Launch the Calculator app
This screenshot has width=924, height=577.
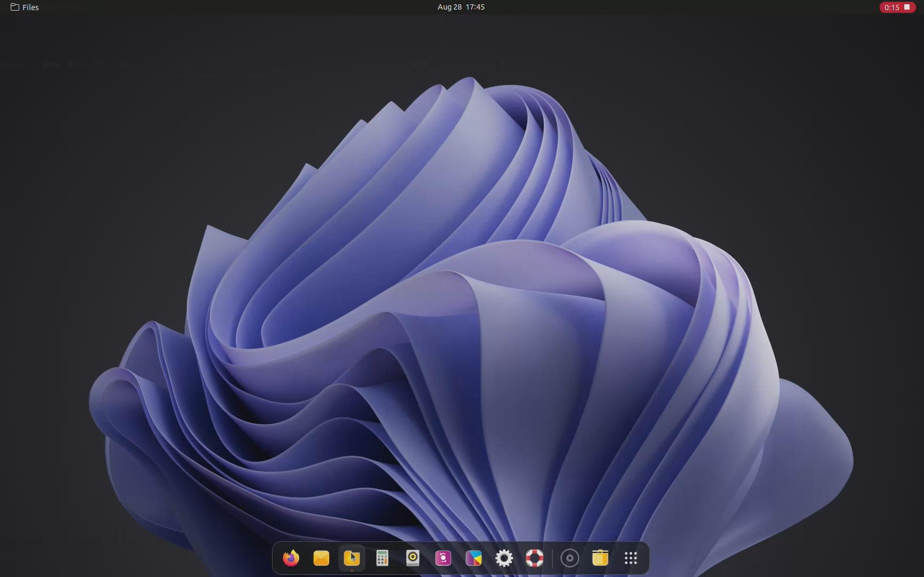pos(382,558)
